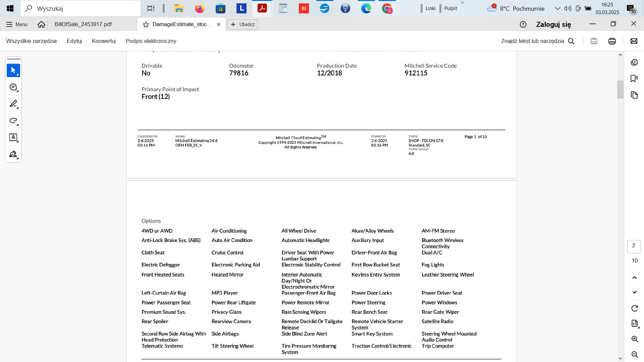Open Podpis elektroniczny tab
644x362 pixels.
click(x=151, y=41)
